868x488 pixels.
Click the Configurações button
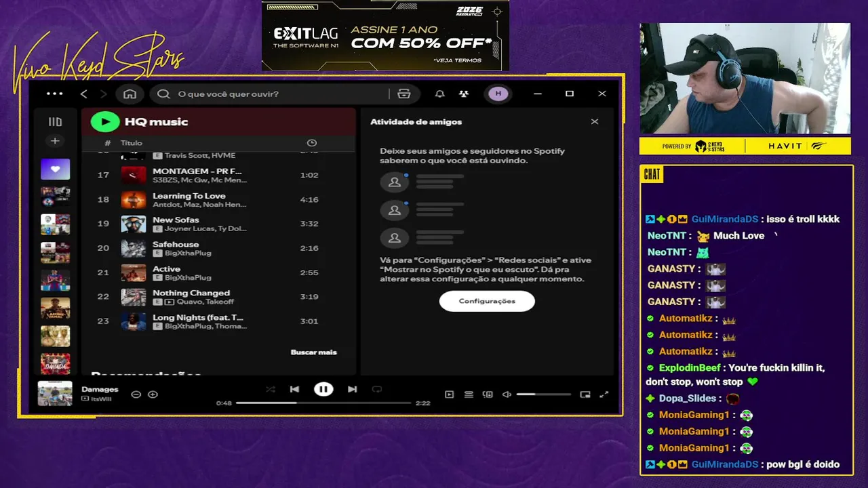(x=487, y=301)
